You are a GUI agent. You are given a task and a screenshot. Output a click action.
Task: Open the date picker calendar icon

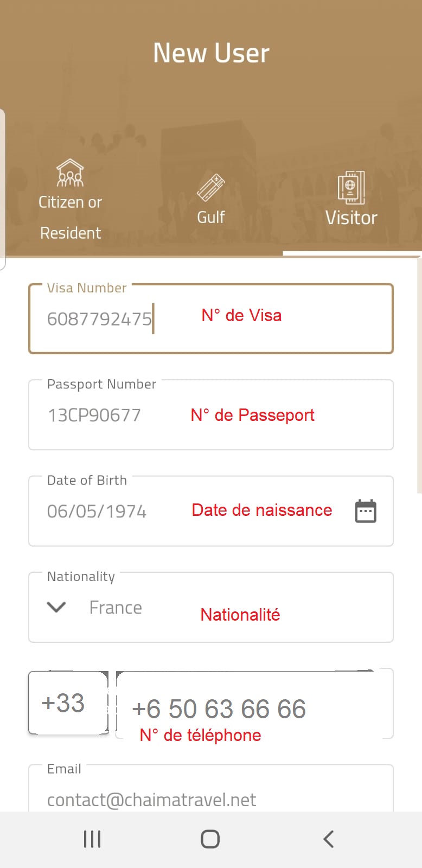[x=366, y=511]
